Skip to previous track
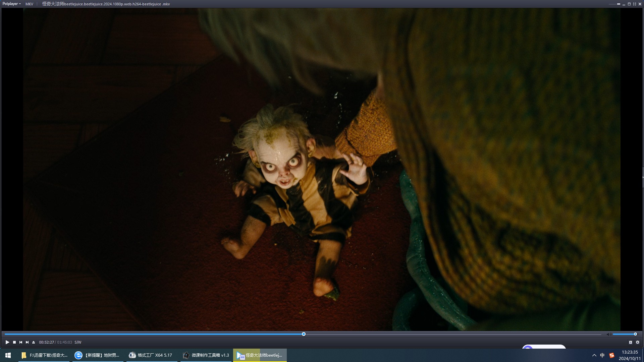This screenshot has width=644, height=362. click(x=21, y=342)
